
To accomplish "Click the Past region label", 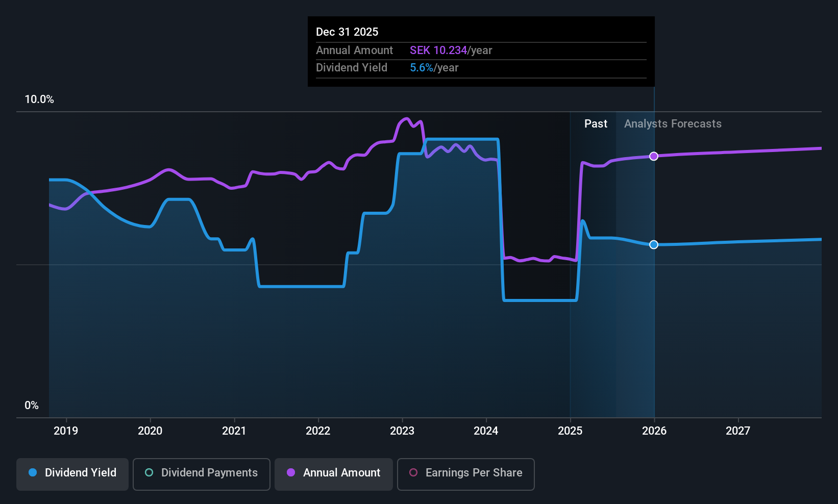I will [x=596, y=124].
